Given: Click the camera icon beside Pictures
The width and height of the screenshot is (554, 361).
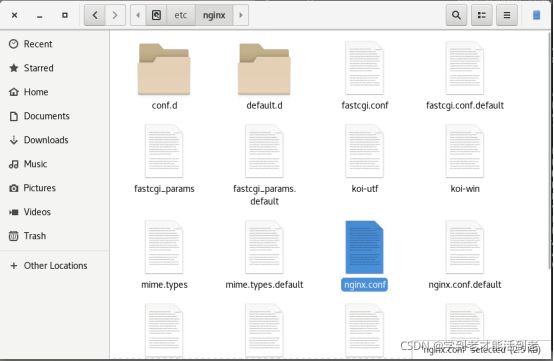Looking at the screenshot, I should (x=13, y=188).
